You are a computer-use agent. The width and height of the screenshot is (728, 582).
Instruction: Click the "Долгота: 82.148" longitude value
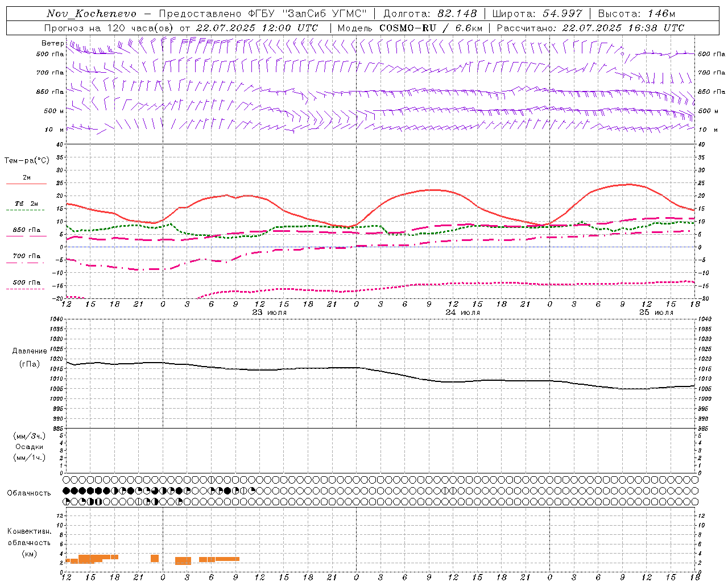[x=430, y=14]
